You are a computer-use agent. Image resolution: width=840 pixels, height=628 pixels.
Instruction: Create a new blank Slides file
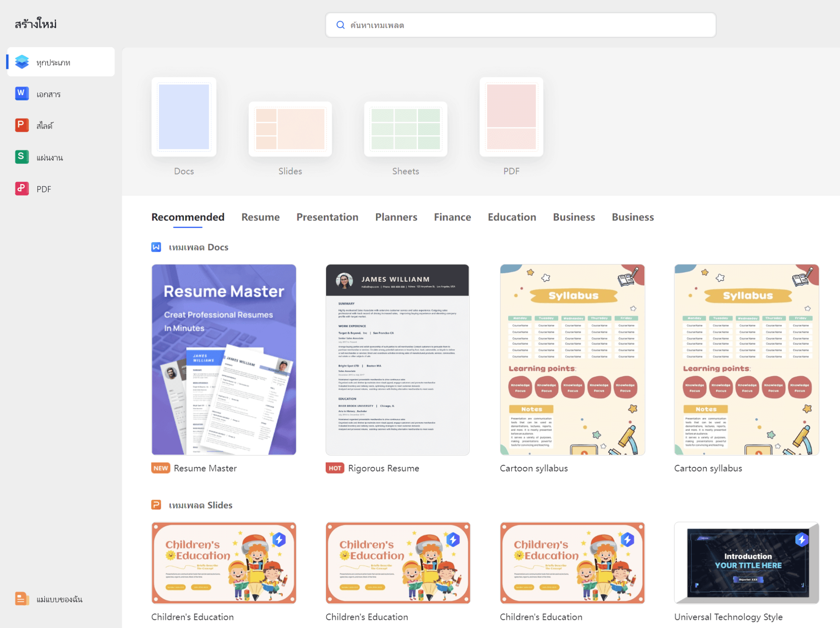point(290,129)
